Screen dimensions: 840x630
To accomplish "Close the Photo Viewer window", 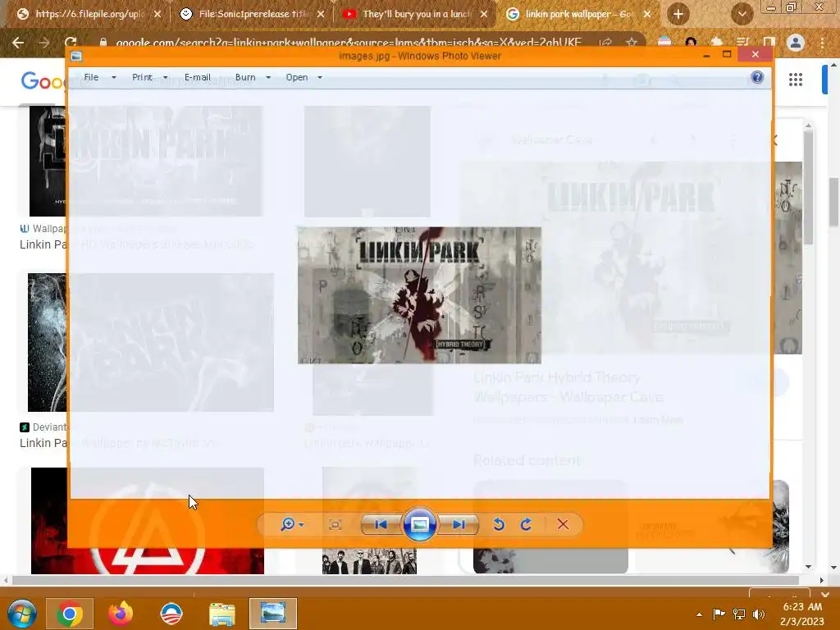I will click(x=756, y=55).
